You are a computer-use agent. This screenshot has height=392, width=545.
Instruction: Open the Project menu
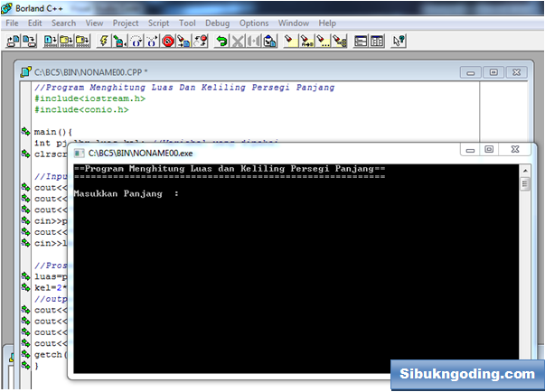point(126,23)
